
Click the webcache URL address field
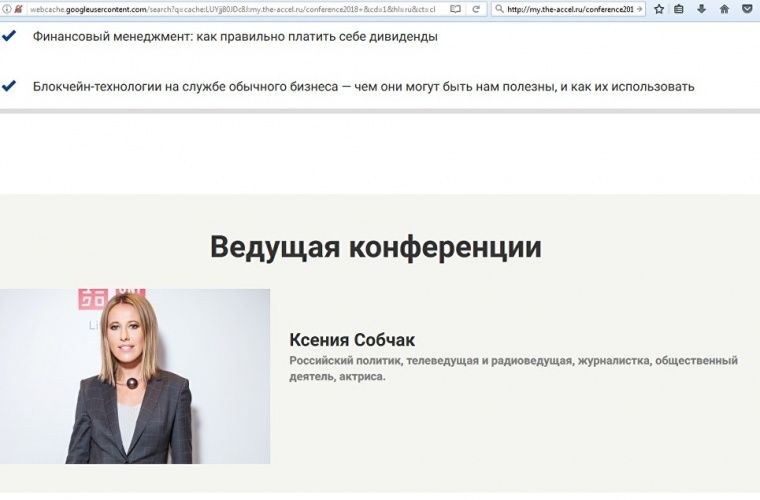[230, 9]
